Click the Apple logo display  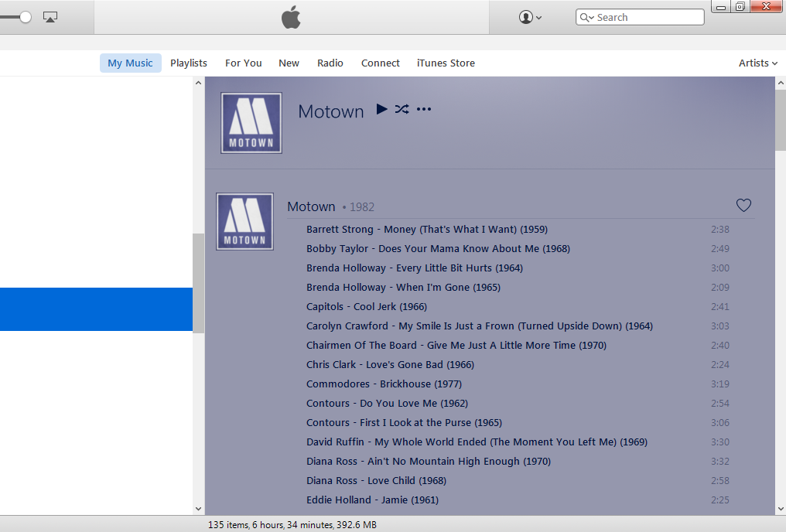tap(291, 17)
